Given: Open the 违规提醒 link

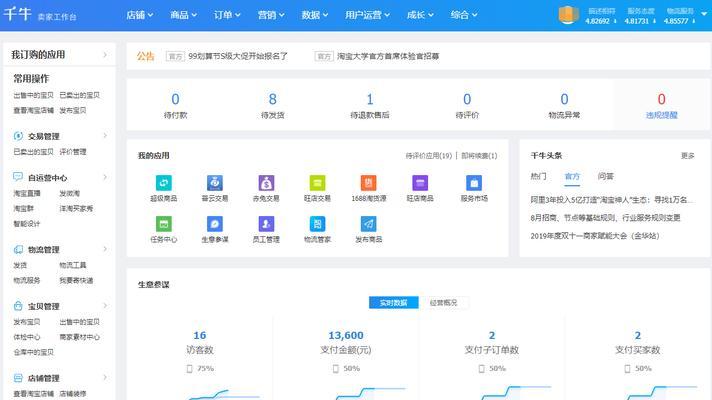Looking at the screenshot, I should pyautogui.click(x=662, y=115).
